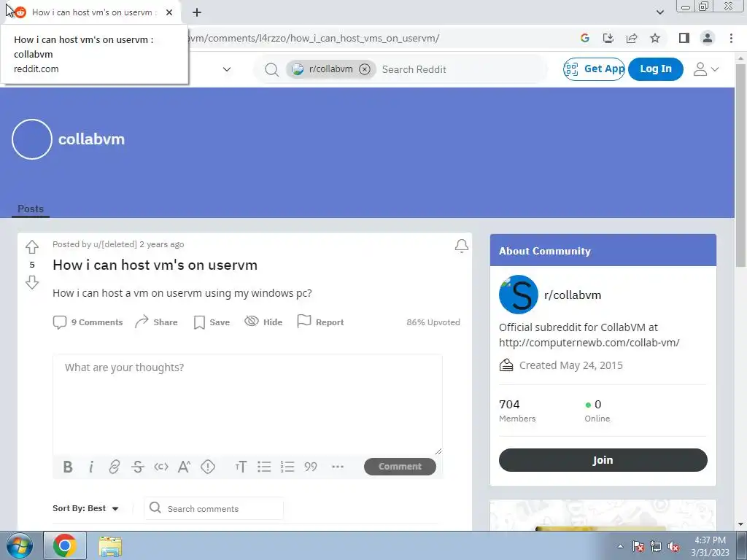
Task: Click the install/download page icon in address bar
Action: coord(608,38)
